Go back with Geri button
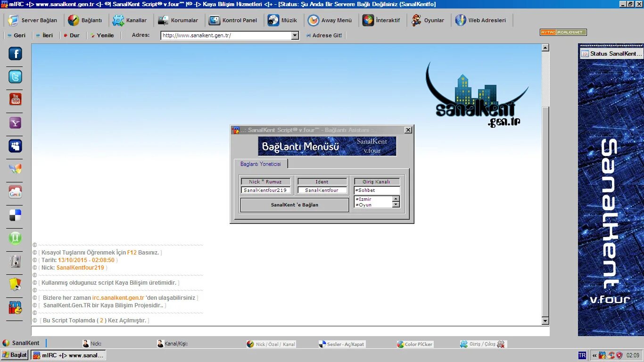 point(16,35)
